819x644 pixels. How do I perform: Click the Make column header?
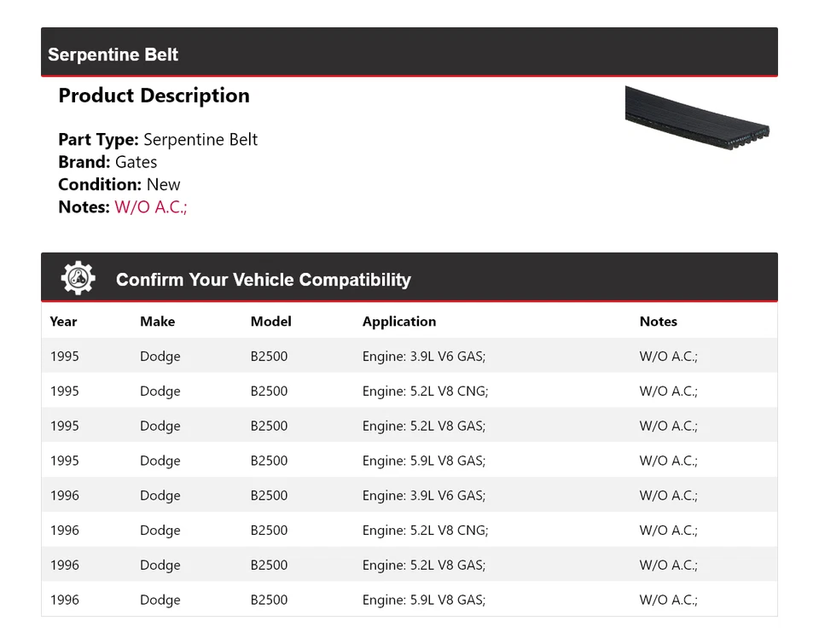[x=157, y=322]
